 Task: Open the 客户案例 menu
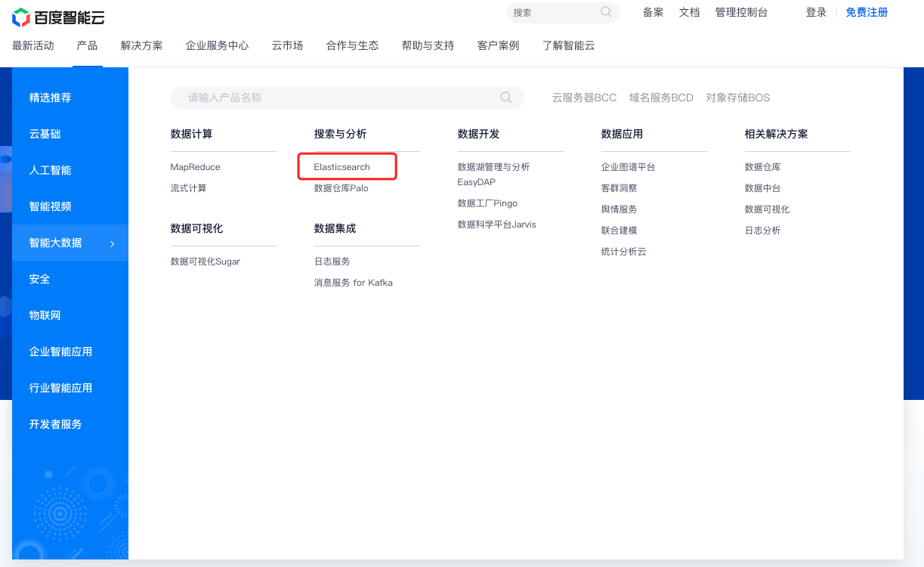498,45
